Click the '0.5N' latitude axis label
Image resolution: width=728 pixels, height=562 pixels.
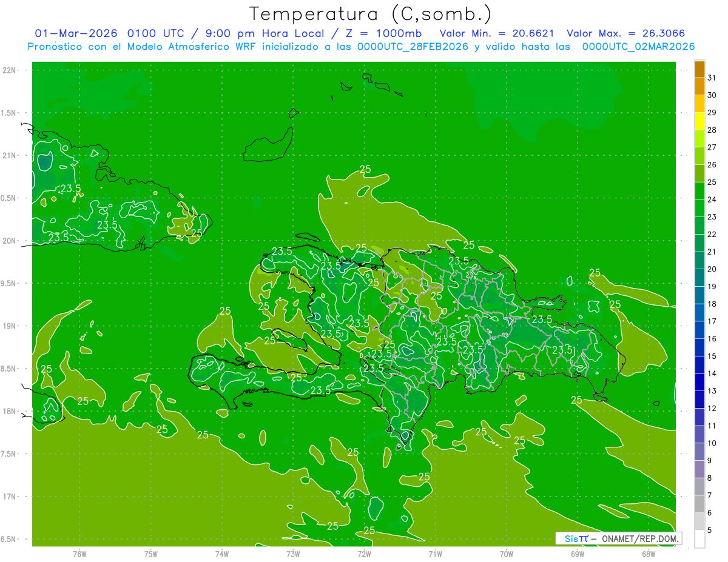click(x=10, y=198)
